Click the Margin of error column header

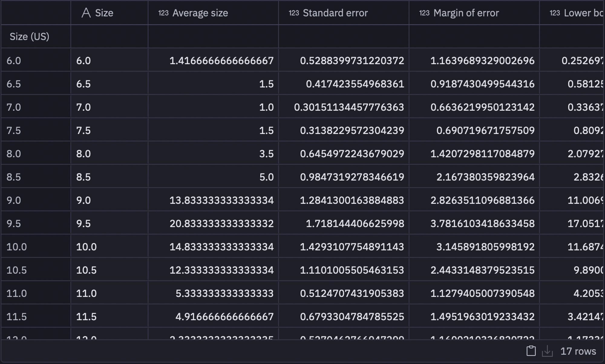[466, 13]
